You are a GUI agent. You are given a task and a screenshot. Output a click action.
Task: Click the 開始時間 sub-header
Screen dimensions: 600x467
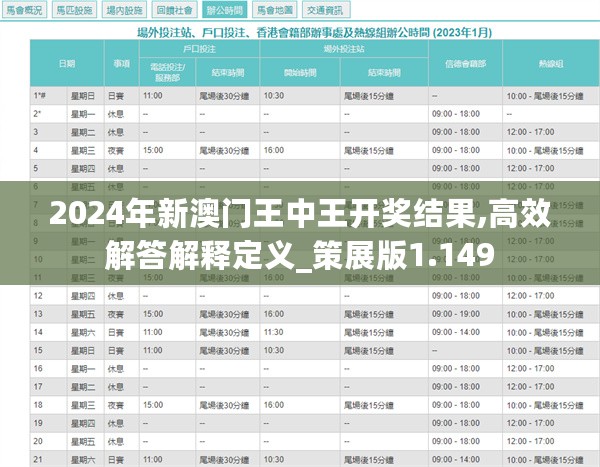click(300, 72)
